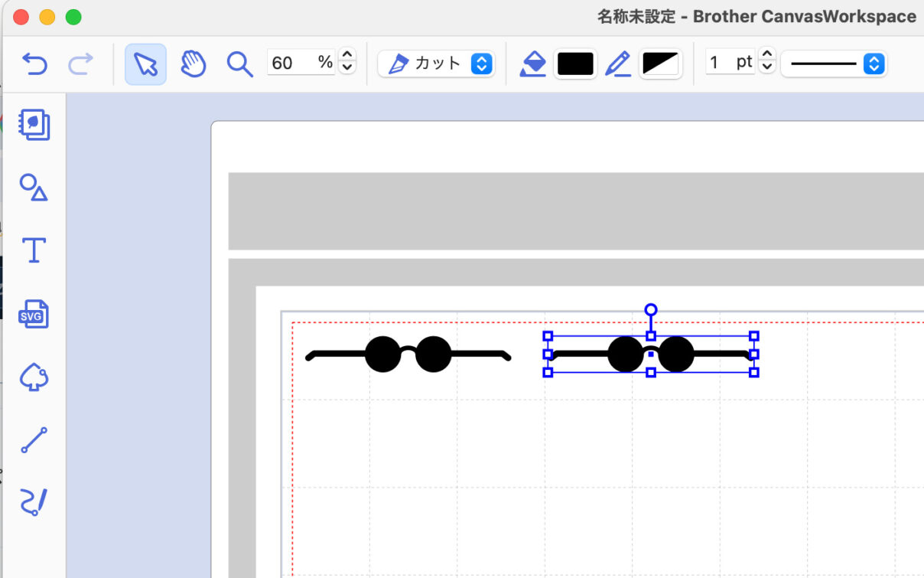Select the hand pan tool

point(193,64)
